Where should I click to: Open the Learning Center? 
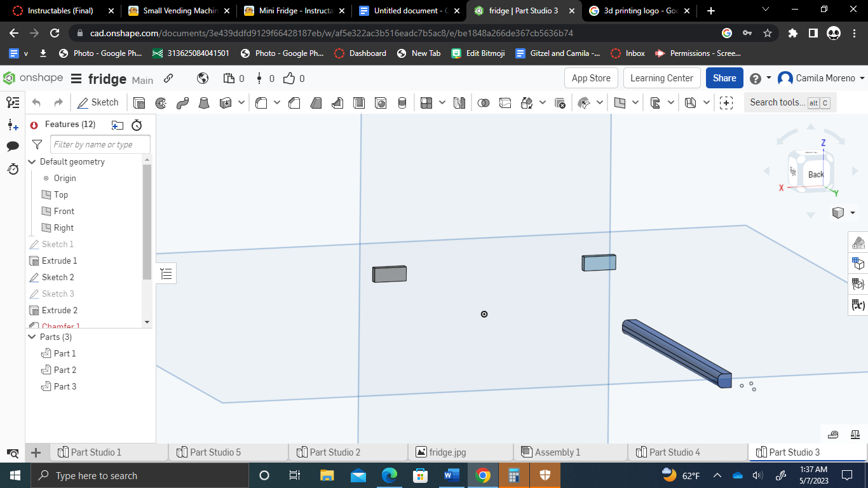[661, 78]
